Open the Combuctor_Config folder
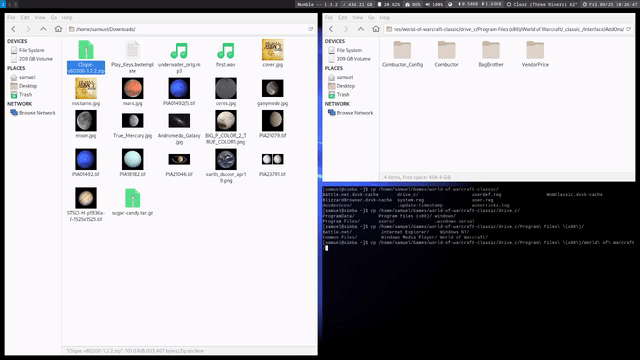The image size is (640, 360). pos(402,54)
